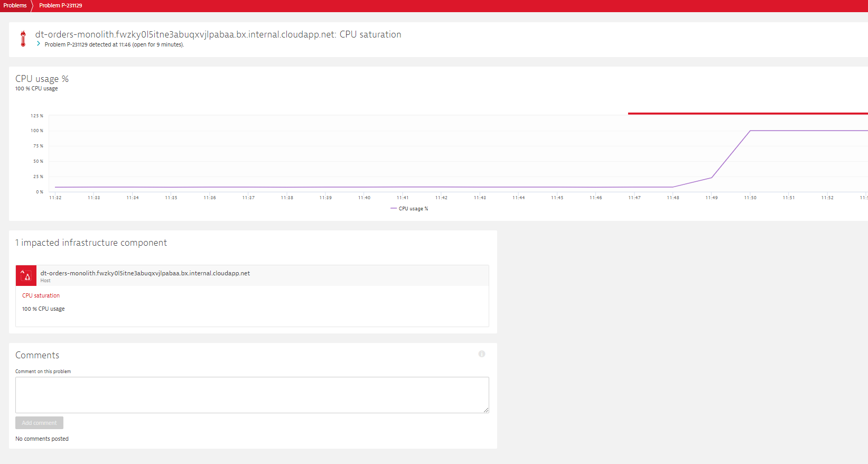
Task: Focus the comment text box
Action: pyautogui.click(x=251, y=394)
